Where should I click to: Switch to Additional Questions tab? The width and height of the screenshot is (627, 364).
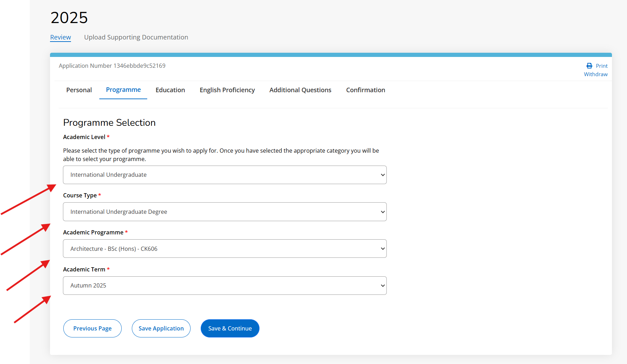(300, 90)
